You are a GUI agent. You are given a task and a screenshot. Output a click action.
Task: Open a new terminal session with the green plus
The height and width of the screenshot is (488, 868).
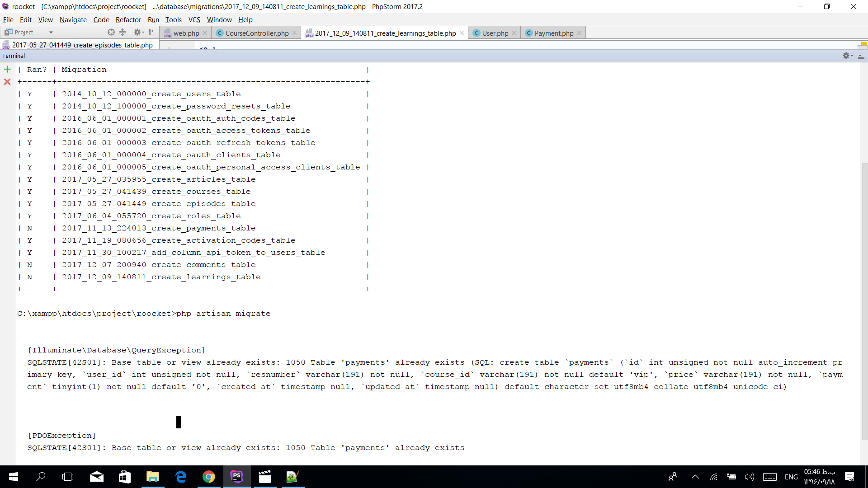[7, 69]
